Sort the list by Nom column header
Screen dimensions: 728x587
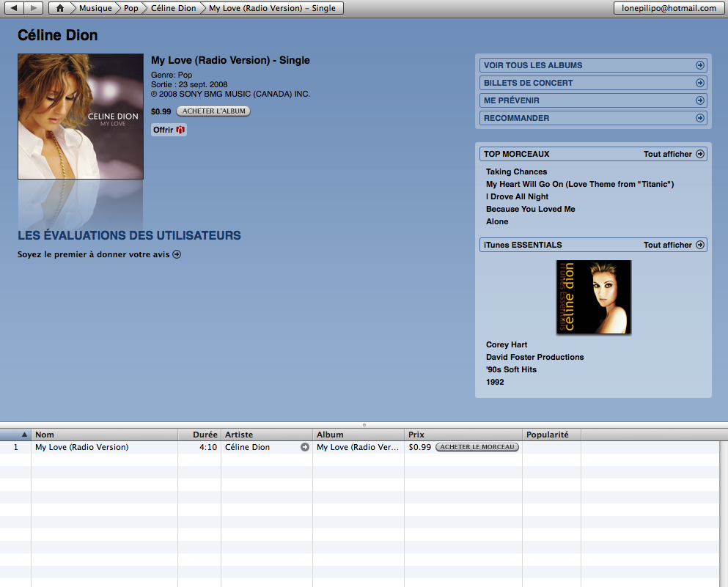[104, 435]
